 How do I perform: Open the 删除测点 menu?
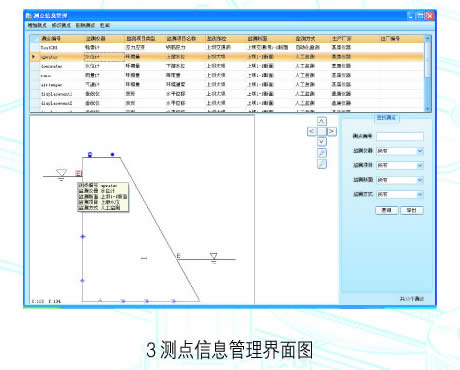(x=85, y=25)
